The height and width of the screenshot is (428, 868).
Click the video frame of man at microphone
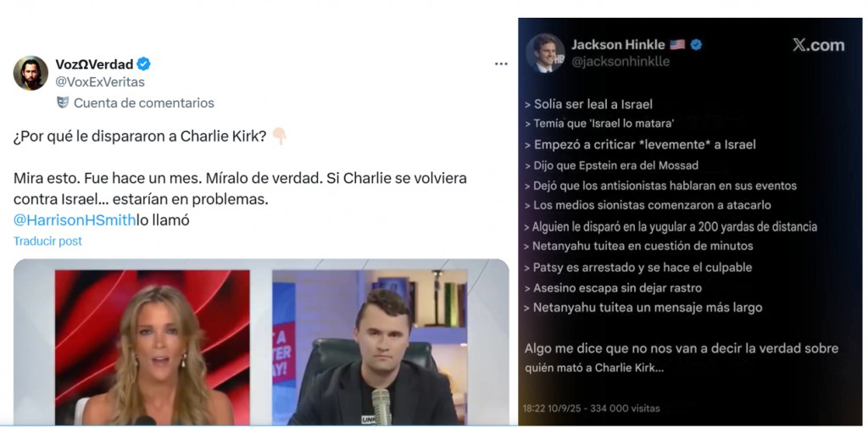click(370, 347)
